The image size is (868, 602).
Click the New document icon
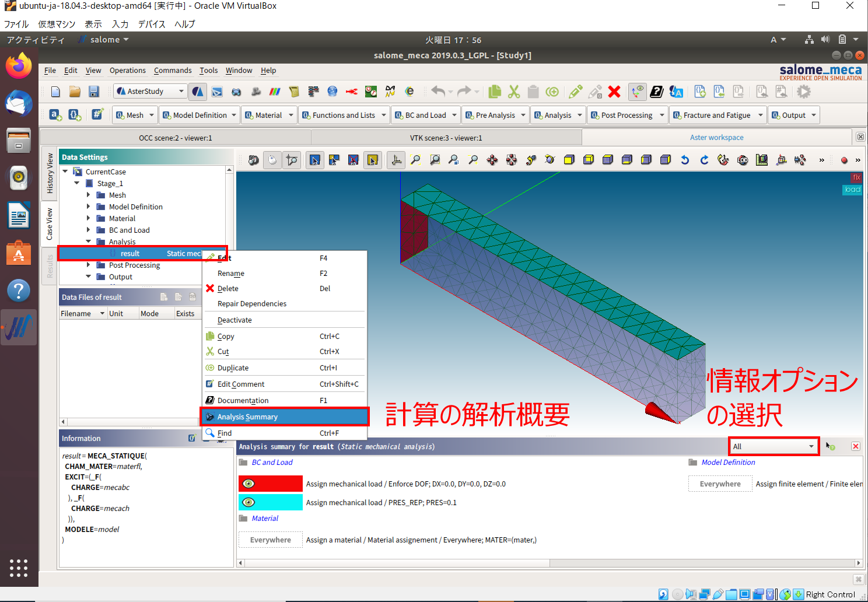coord(55,92)
